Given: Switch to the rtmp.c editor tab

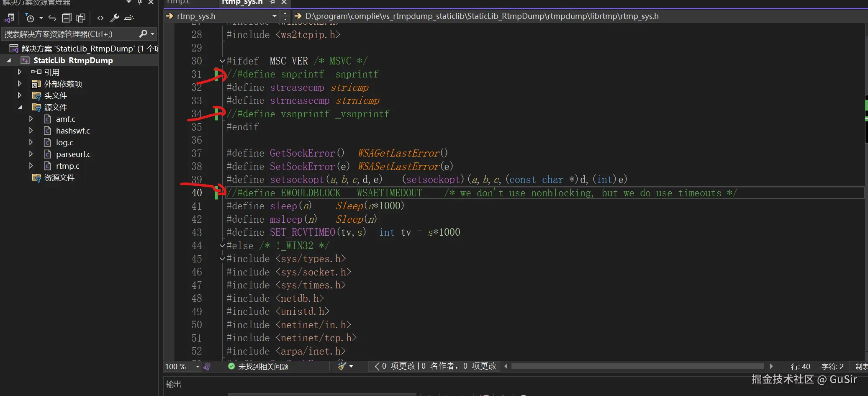Looking at the screenshot, I should 179,3.
